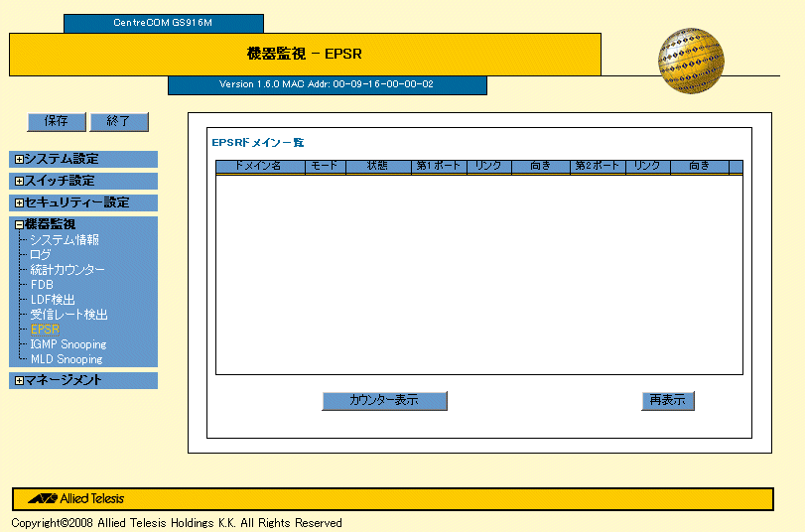Open the 受信レート検出 page
Viewport: 805px width, 532px height.
point(68,315)
